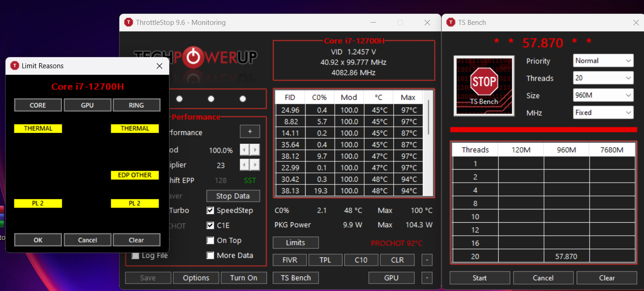Click the CORE THERMAL limit indicator
Screen dimensions: 644x291
click(38, 129)
